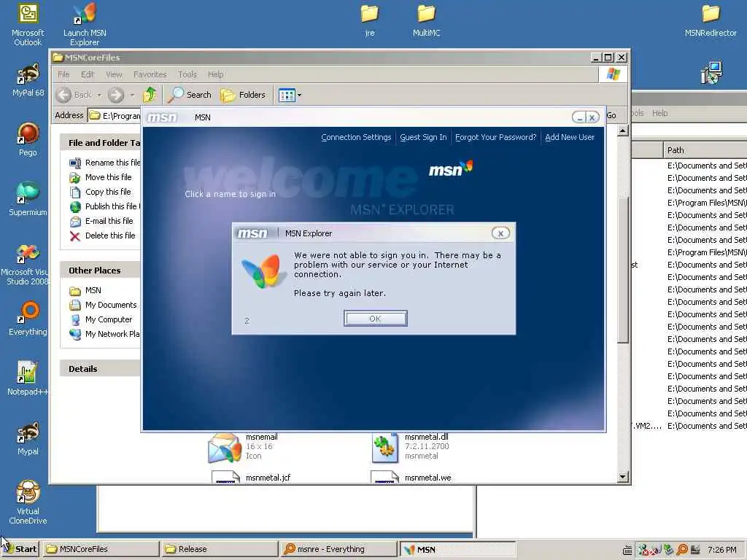Viewport: 747px width, 560px height.
Task: Open the Help menu in MSNCoreFiles
Action: (x=215, y=74)
